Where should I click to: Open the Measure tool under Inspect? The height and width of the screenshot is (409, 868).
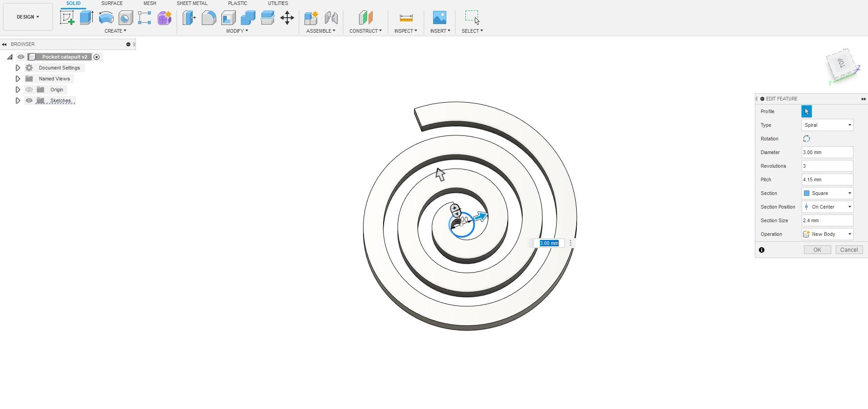tap(405, 18)
